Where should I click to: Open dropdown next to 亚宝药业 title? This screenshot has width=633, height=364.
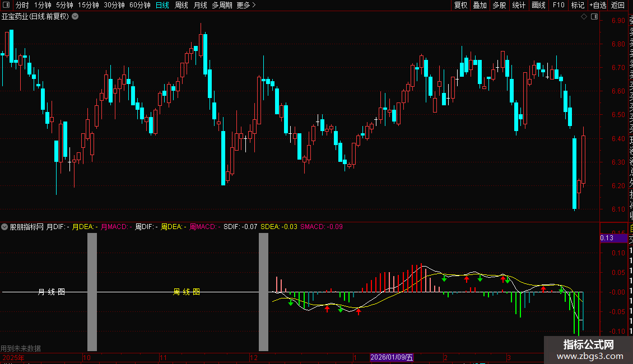coord(75,17)
